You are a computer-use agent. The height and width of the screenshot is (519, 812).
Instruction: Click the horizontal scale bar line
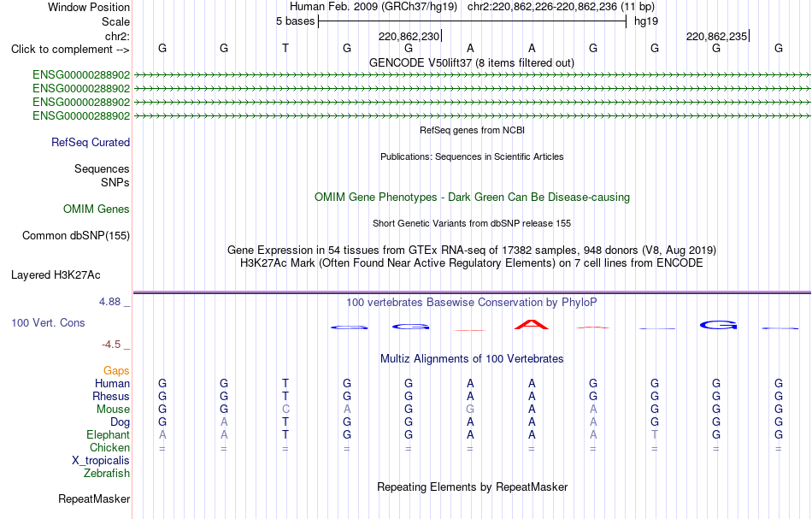coord(473,21)
